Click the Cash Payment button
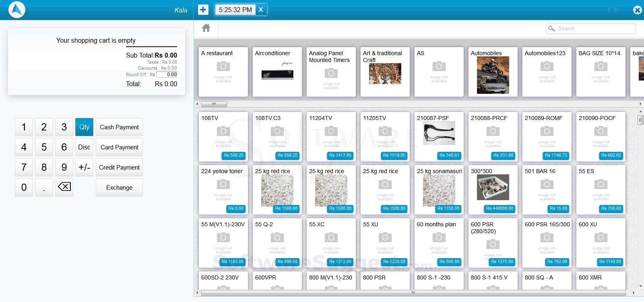This screenshot has height=302, width=644. (x=119, y=127)
